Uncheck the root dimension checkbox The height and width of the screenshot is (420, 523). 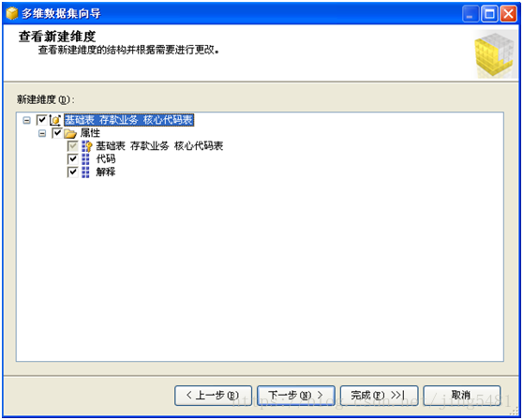(x=41, y=120)
